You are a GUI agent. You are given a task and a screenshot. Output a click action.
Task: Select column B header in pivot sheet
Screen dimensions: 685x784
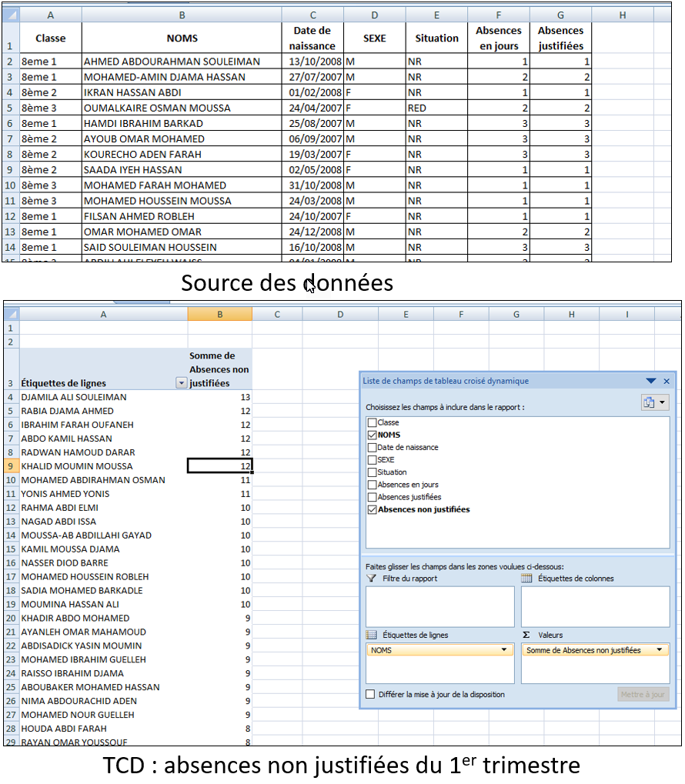tap(219, 315)
